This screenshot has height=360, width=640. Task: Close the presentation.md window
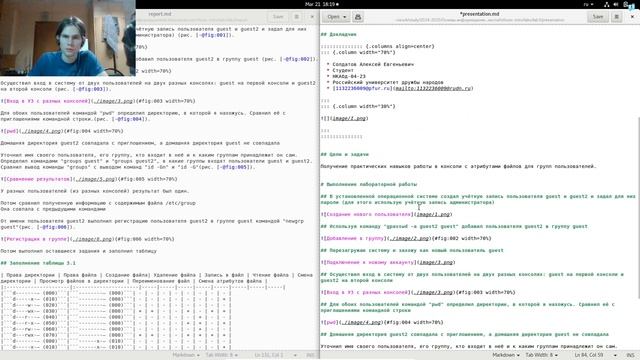click(x=632, y=17)
